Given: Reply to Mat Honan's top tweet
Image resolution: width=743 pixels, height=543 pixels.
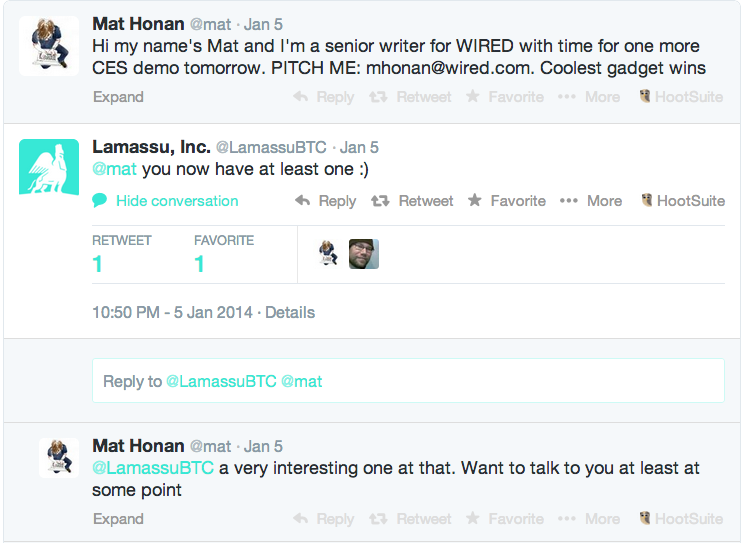Looking at the screenshot, I should pos(324,97).
